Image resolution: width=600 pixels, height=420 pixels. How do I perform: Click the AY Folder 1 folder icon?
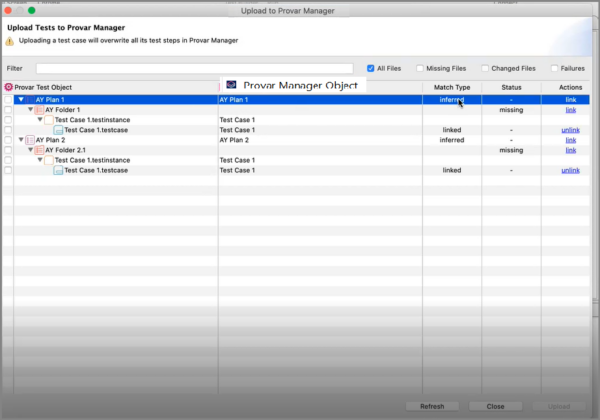pos(39,110)
